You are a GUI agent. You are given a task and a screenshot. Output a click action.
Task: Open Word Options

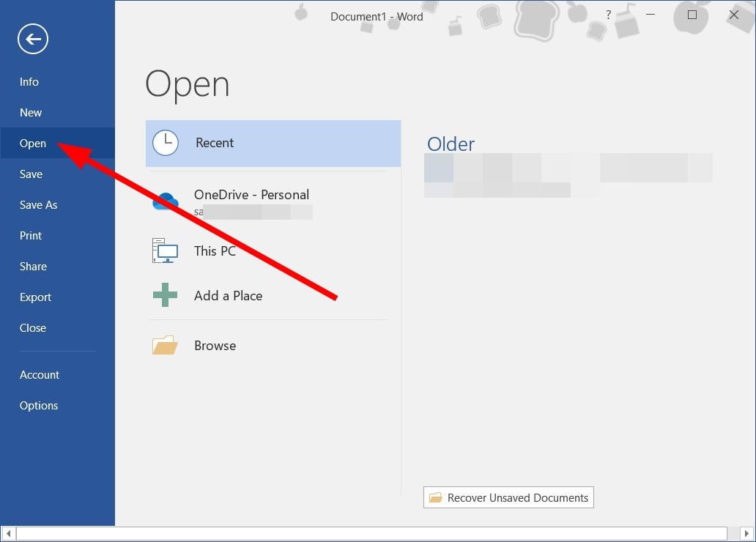[57, 406]
